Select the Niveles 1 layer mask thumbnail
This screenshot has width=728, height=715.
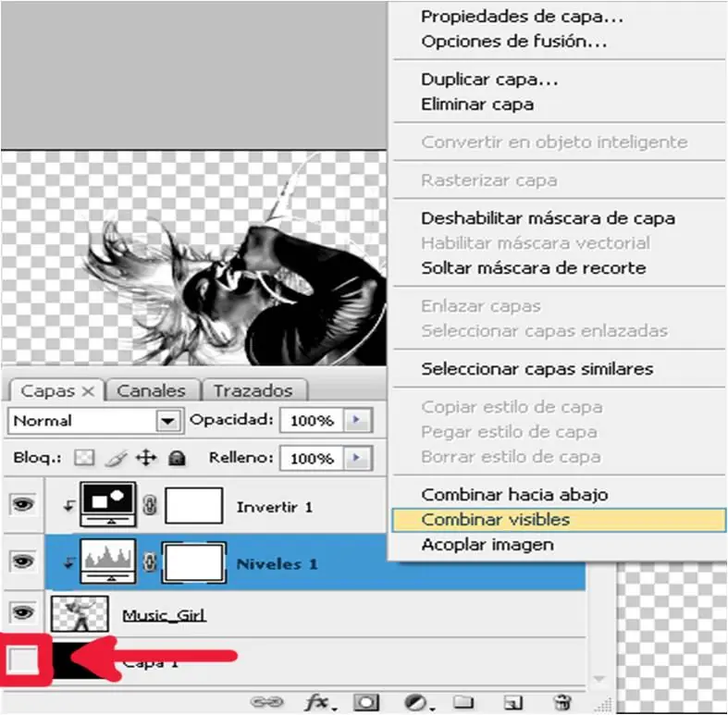(x=193, y=562)
